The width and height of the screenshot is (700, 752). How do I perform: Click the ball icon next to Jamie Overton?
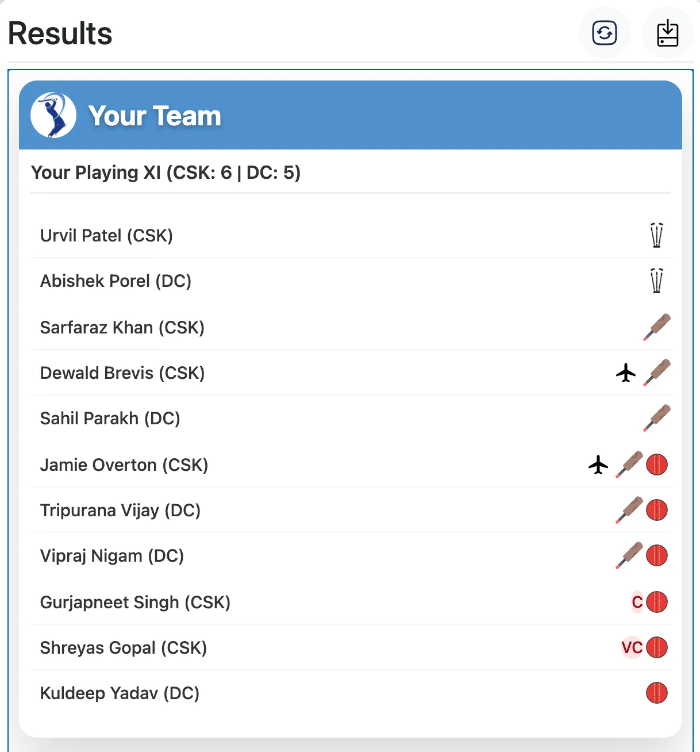tap(657, 465)
